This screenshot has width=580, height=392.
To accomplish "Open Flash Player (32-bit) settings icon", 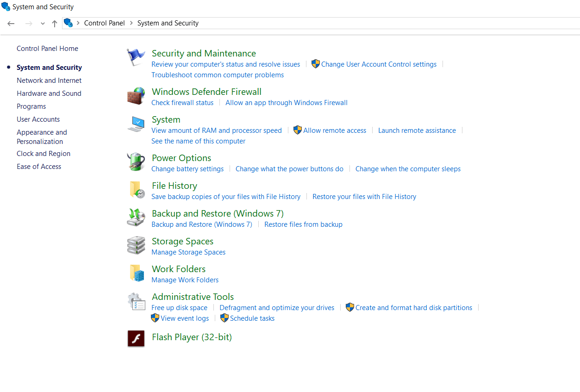I will [136, 338].
